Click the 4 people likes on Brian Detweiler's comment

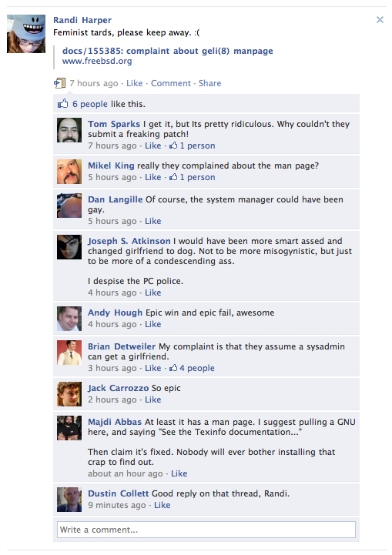tap(192, 368)
